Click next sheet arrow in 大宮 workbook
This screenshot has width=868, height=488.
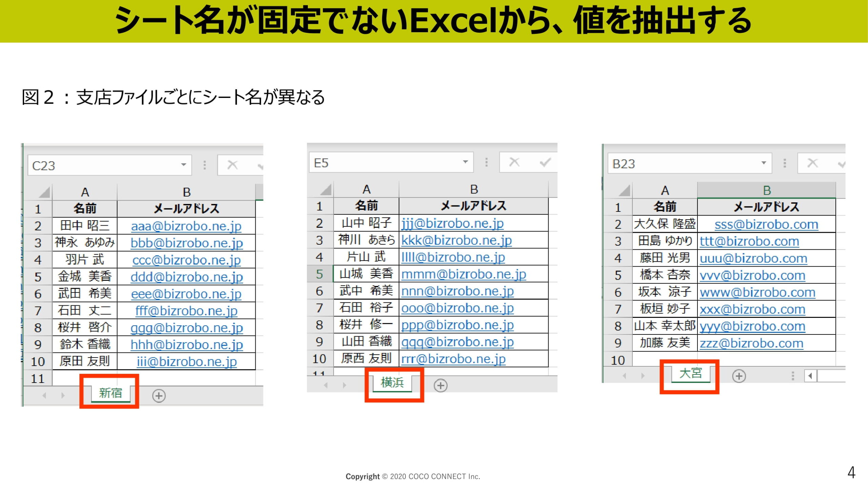(643, 376)
